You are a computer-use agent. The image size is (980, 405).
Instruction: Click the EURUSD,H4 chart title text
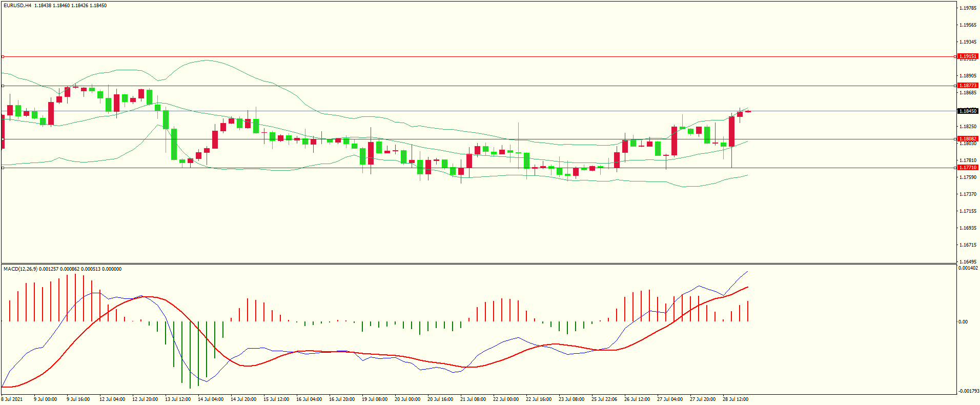pyautogui.click(x=17, y=6)
